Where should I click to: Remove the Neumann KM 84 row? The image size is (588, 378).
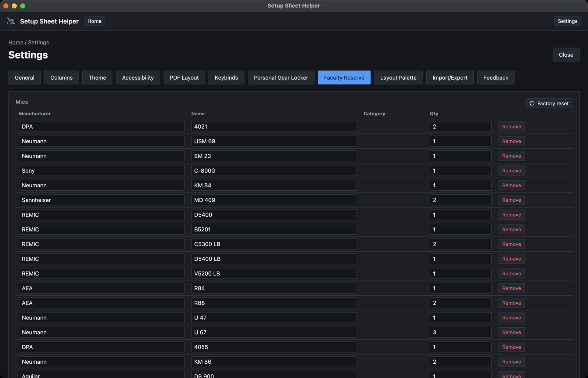(x=512, y=185)
